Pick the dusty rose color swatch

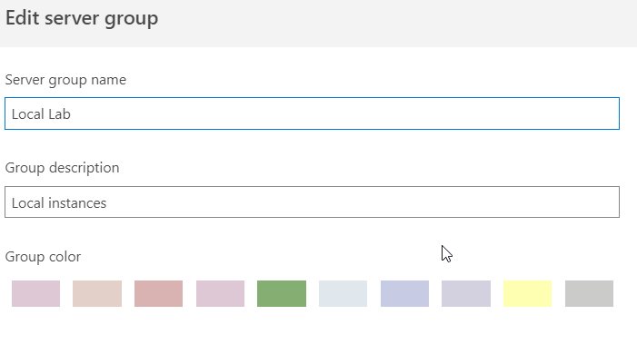[x=158, y=293]
